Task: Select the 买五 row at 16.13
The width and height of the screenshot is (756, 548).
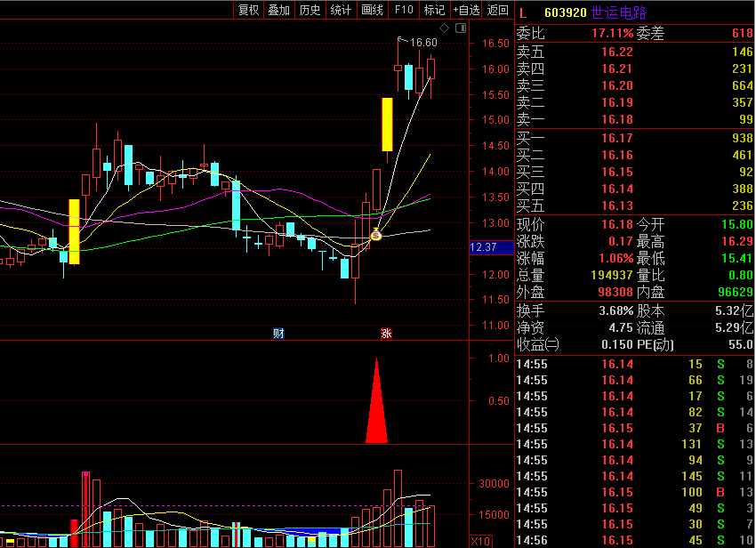Action: [x=634, y=205]
